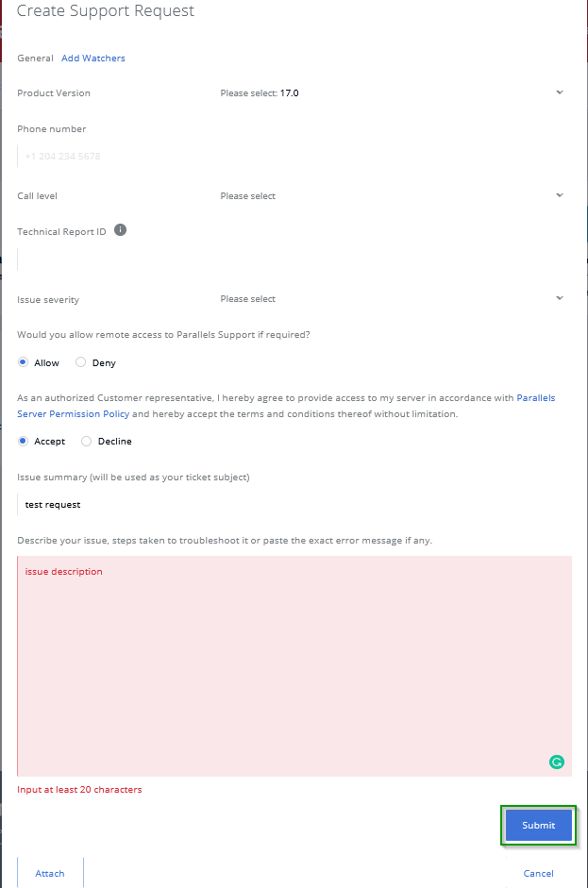
Task: Open the Parallels Server Permission Policy link
Action: point(286,406)
